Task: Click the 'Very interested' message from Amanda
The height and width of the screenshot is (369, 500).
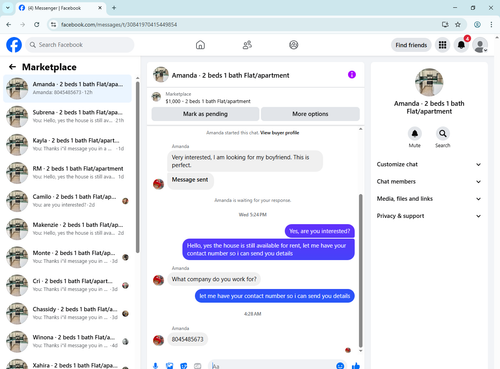Action: click(245, 161)
